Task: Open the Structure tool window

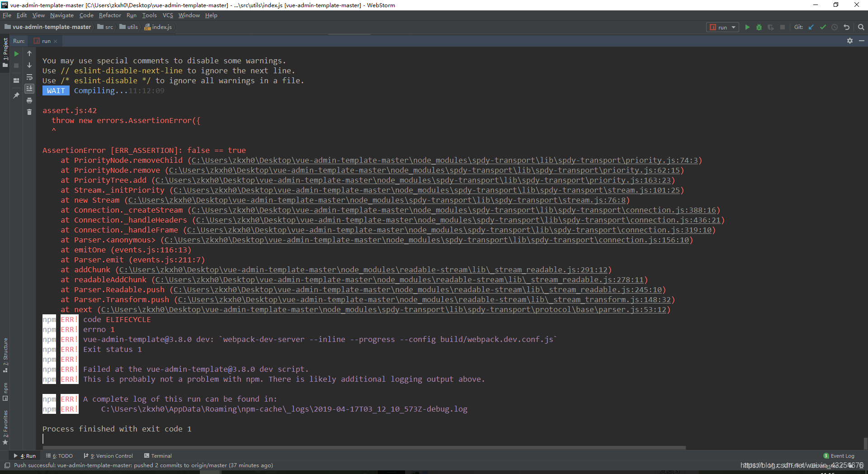Action: coord(5,355)
